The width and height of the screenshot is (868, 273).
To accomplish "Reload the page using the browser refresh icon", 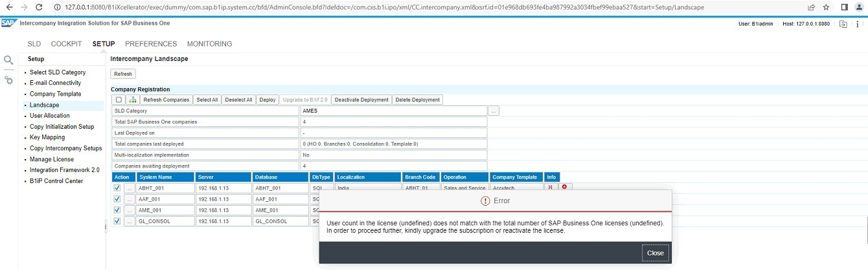I will (x=39, y=7).
